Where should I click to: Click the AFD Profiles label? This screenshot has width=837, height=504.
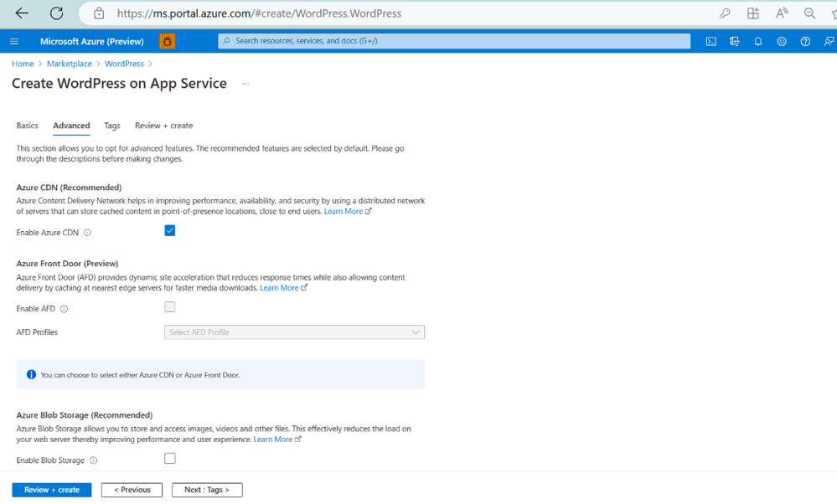[37, 332]
